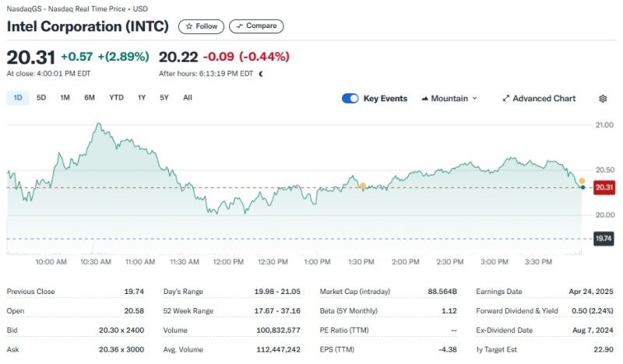623x364 pixels.
Task: Expand the Mountain chart type dropdown
Action: coord(449,99)
